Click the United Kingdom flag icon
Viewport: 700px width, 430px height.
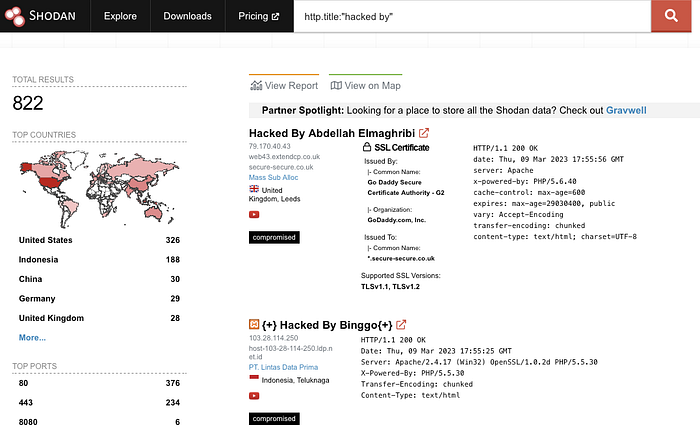pyautogui.click(x=254, y=189)
